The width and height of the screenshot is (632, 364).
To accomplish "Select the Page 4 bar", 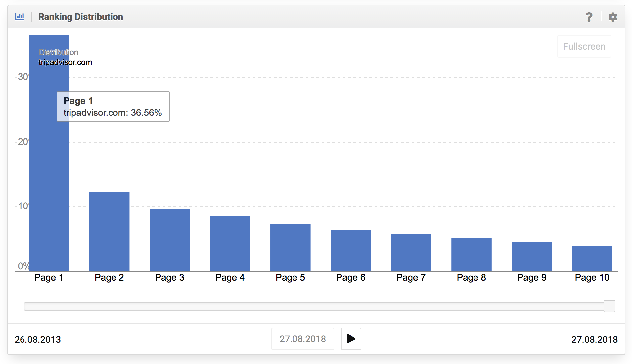I will (x=230, y=244).
